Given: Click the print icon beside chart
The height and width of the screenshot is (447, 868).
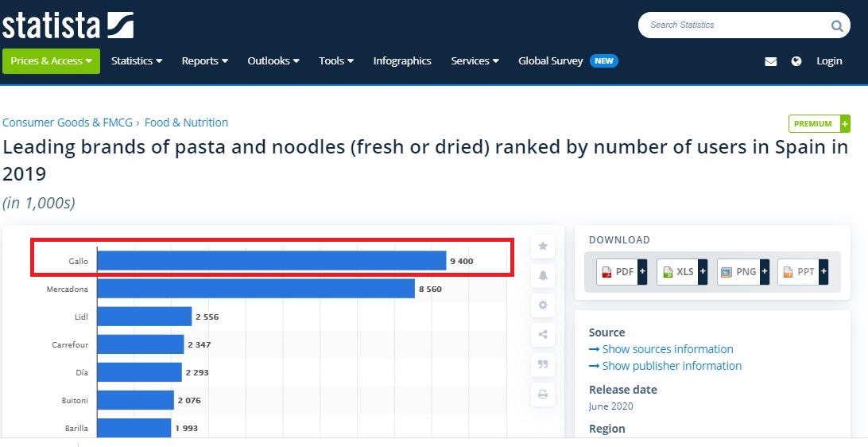Looking at the screenshot, I should tap(542, 394).
